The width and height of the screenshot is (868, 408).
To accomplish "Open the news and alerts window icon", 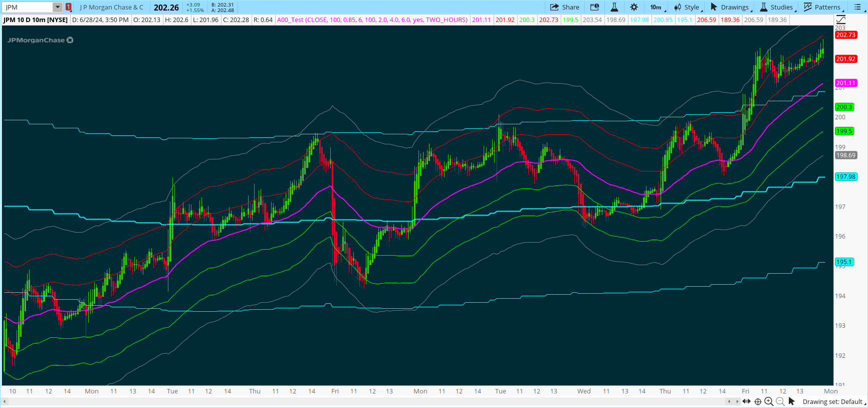I will (x=594, y=7).
